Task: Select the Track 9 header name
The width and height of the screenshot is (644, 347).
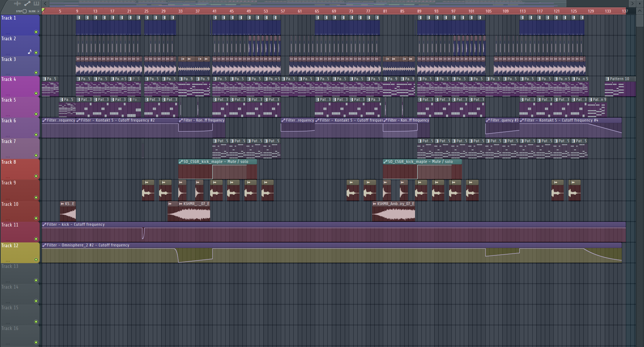Action: point(9,183)
